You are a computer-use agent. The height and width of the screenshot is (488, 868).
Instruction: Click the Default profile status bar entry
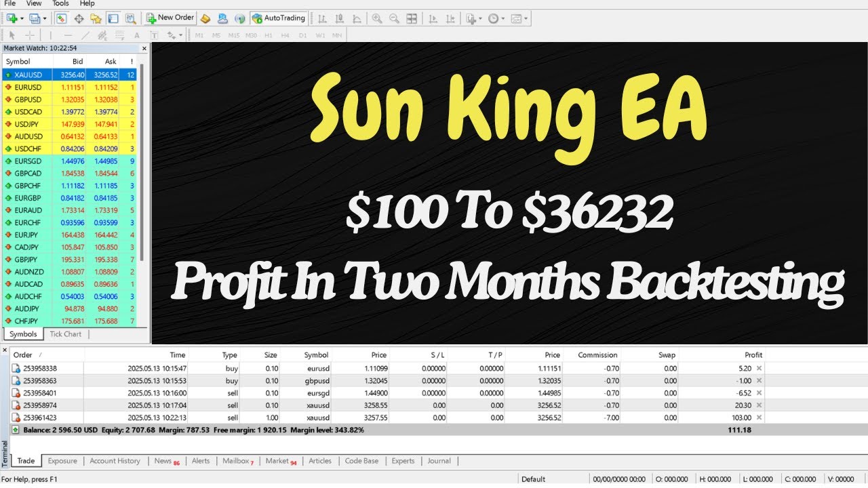point(534,479)
